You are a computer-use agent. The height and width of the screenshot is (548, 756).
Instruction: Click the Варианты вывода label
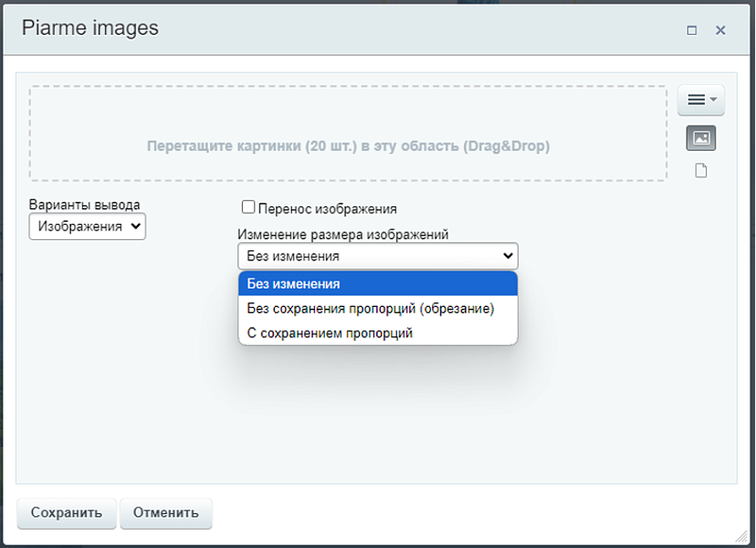pyautogui.click(x=85, y=205)
